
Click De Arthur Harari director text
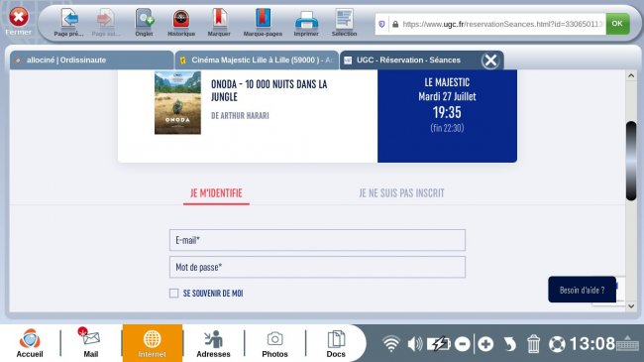click(x=240, y=116)
